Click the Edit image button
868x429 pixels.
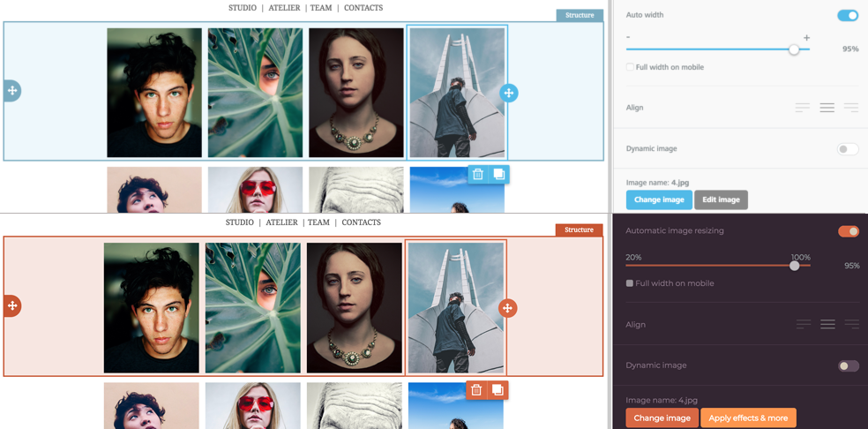tap(721, 199)
